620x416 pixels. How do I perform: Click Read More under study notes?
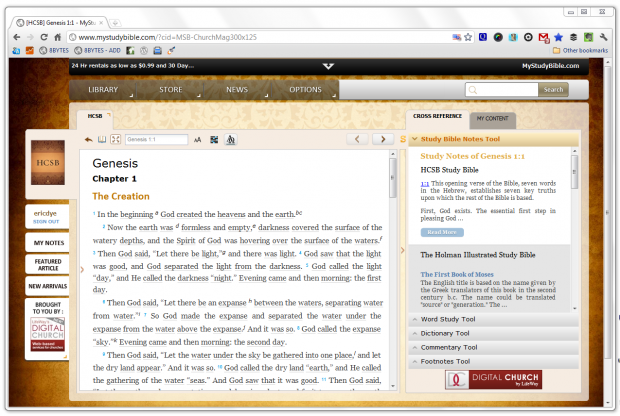click(442, 233)
